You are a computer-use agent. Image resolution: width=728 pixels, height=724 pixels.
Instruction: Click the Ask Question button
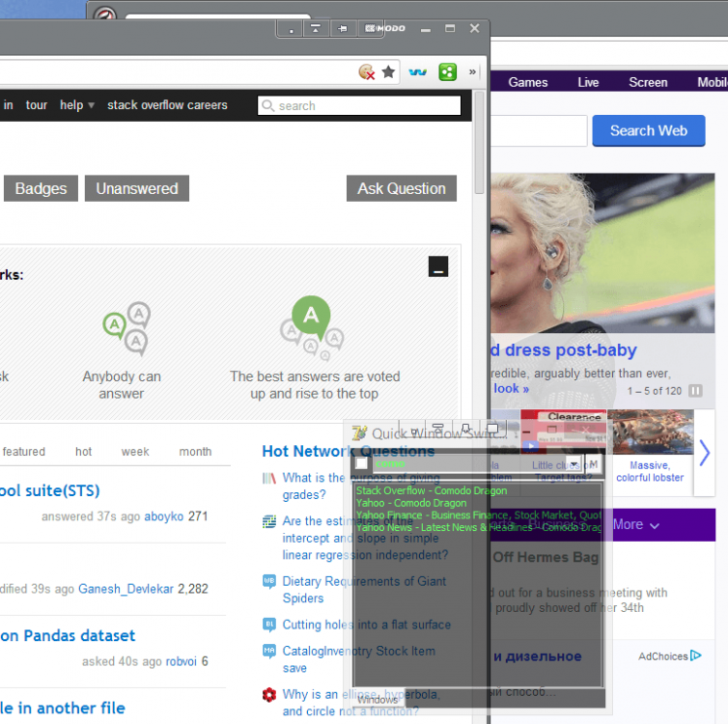[x=402, y=188]
